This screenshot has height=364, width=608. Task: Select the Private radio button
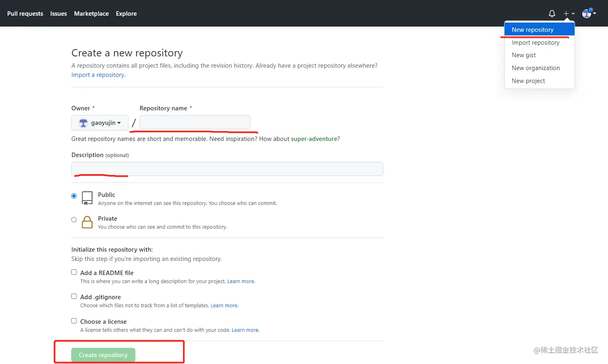pyautogui.click(x=74, y=220)
